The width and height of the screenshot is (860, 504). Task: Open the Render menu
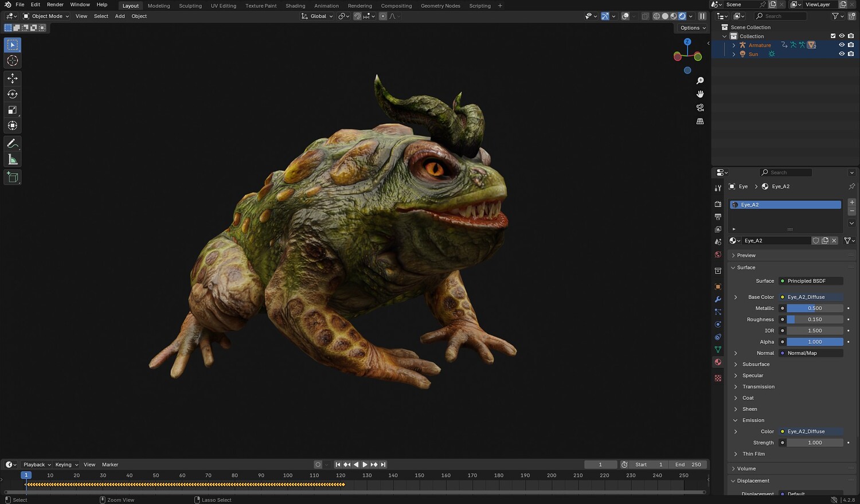pos(55,5)
